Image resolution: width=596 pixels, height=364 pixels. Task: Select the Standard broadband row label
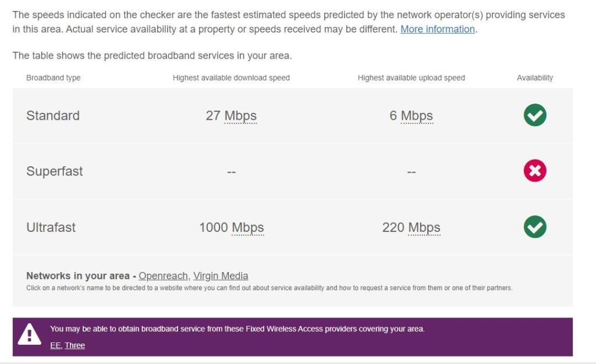tap(53, 116)
